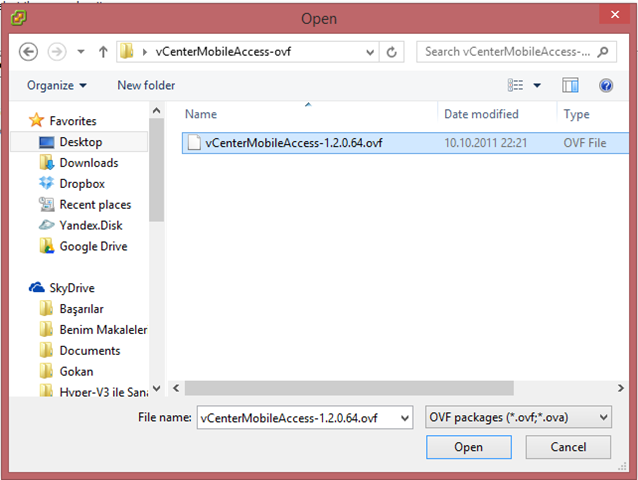
Task: Create a New folder
Action: [x=146, y=85]
